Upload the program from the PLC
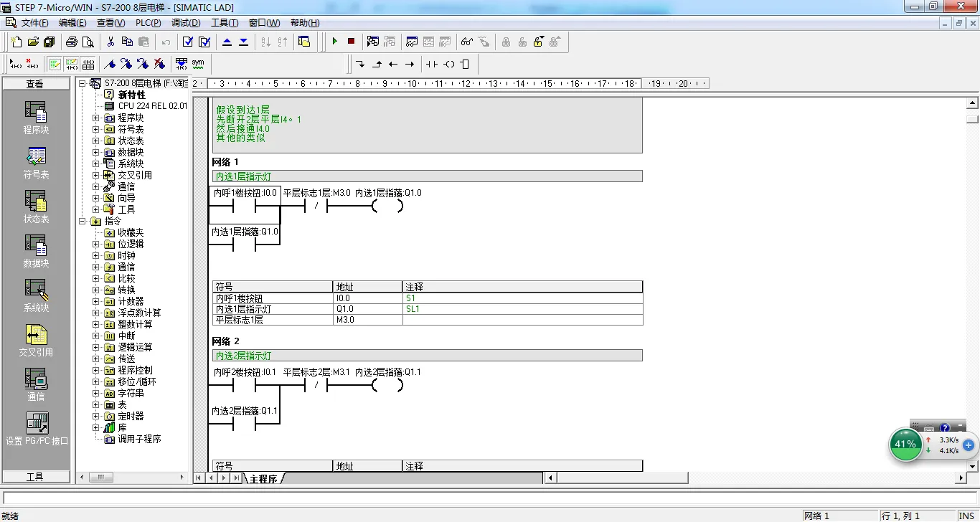This screenshot has width=980, height=522. pyautogui.click(x=227, y=42)
